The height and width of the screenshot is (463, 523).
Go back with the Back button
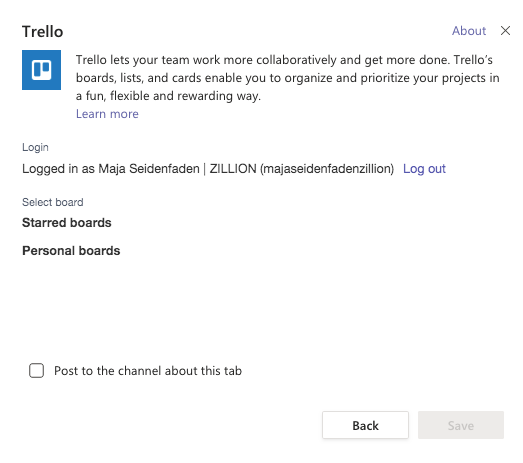click(x=365, y=425)
